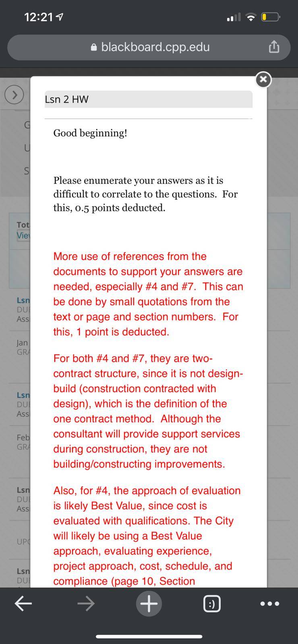The width and height of the screenshot is (298, 644).
Task: Tap the cellular signal bars icon
Action: coord(234,17)
